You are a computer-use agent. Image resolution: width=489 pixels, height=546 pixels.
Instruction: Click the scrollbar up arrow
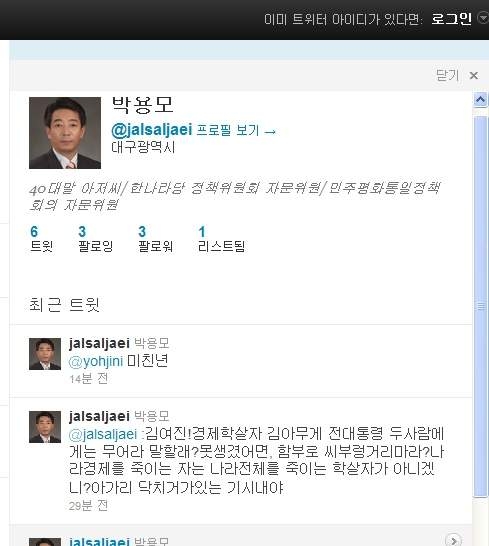[x=481, y=100]
